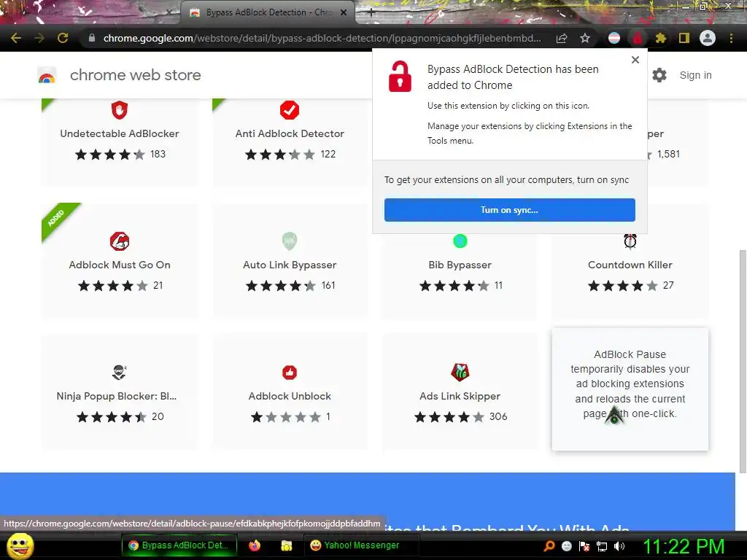Click the Countdown Killer alarm clock icon

tap(630, 241)
